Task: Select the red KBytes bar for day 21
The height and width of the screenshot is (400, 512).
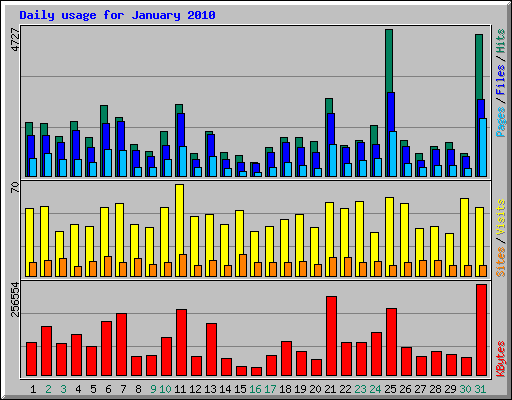Action: tap(331, 336)
